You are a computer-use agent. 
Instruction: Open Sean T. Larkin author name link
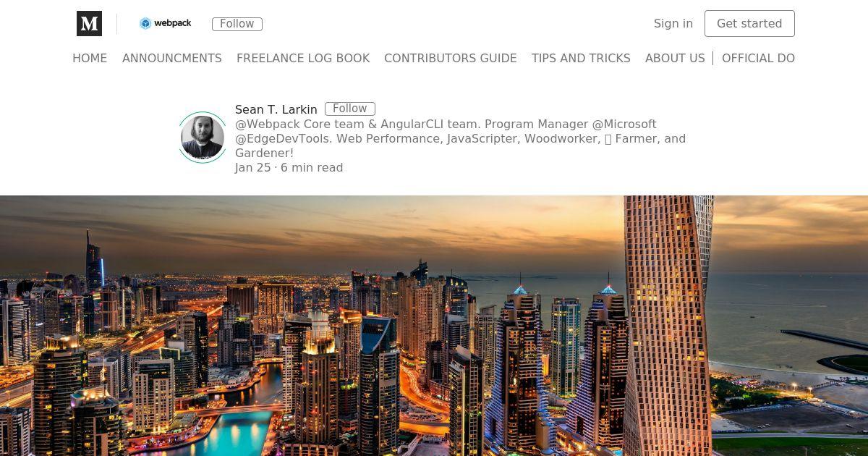pos(276,109)
